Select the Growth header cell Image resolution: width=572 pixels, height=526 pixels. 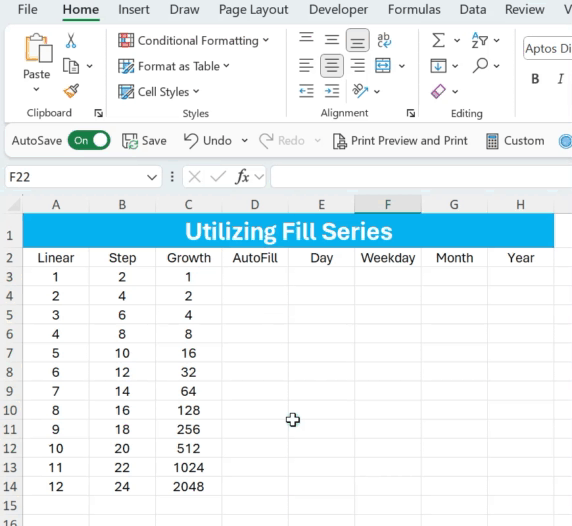(189, 258)
